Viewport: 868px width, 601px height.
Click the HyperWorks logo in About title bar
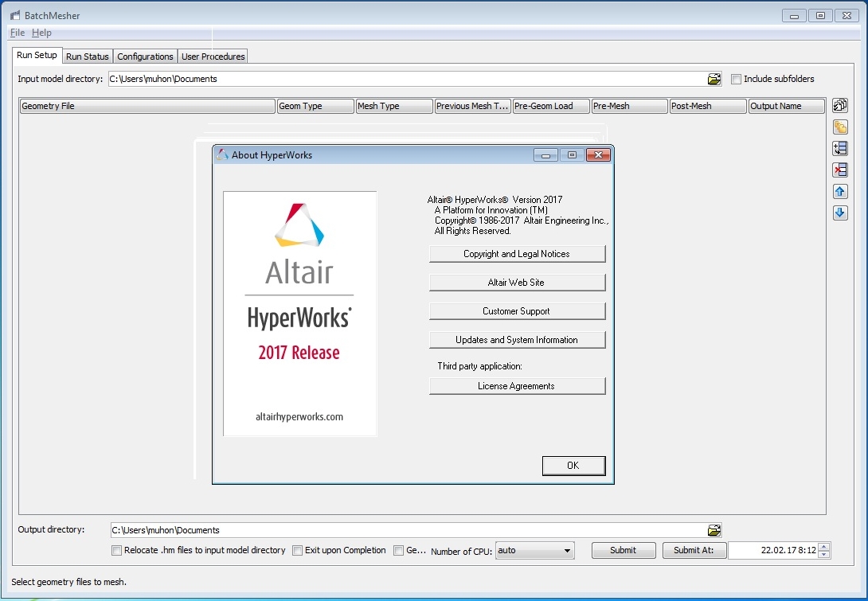coord(222,155)
